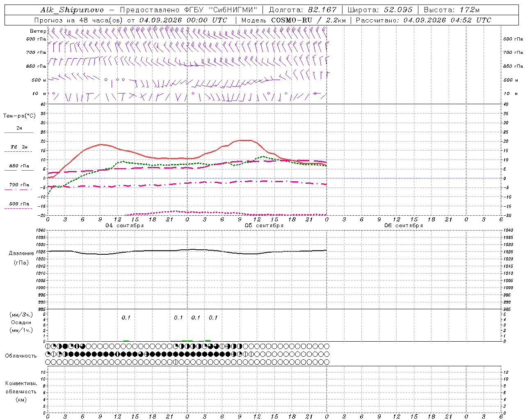Select the 850 гПа temperature legend entry
This screenshot has height=420, width=525.
(x=19, y=167)
